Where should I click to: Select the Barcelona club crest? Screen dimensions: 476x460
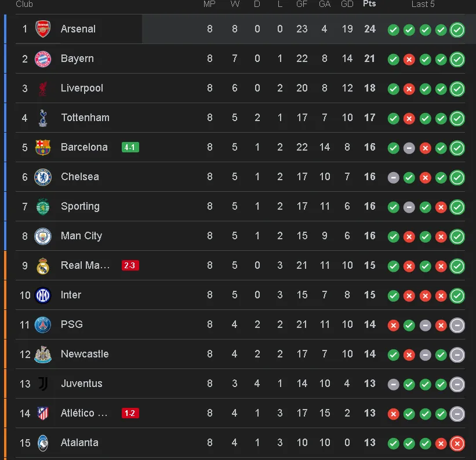[43, 147]
